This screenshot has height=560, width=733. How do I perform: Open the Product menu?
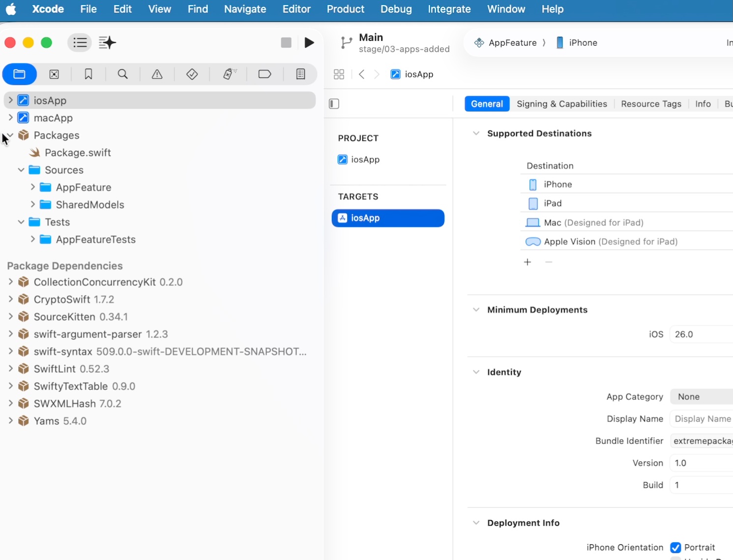tap(345, 9)
